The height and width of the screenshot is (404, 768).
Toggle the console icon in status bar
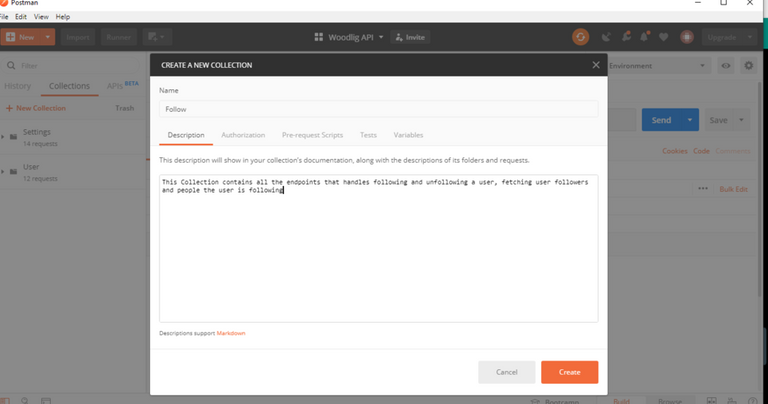click(46, 401)
